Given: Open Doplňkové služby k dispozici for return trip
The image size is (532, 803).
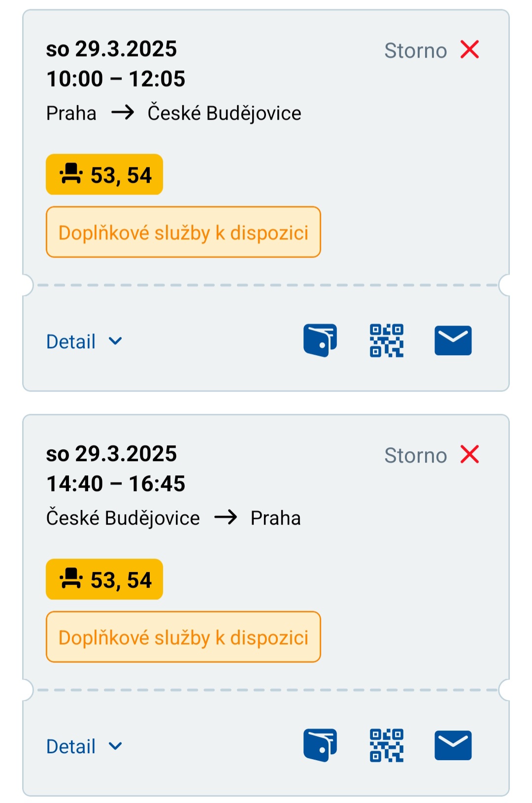Looking at the screenshot, I should [183, 637].
